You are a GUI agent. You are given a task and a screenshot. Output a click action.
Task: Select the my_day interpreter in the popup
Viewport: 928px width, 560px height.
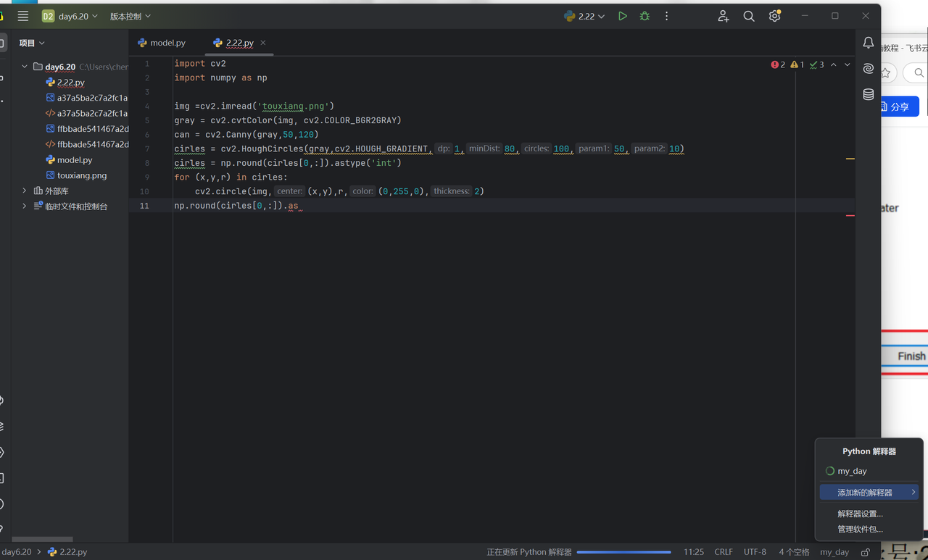(853, 471)
